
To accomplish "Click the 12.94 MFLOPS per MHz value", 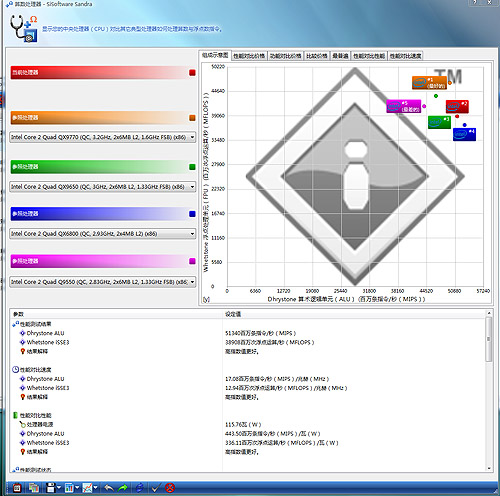I will click(x=286, y=388).
